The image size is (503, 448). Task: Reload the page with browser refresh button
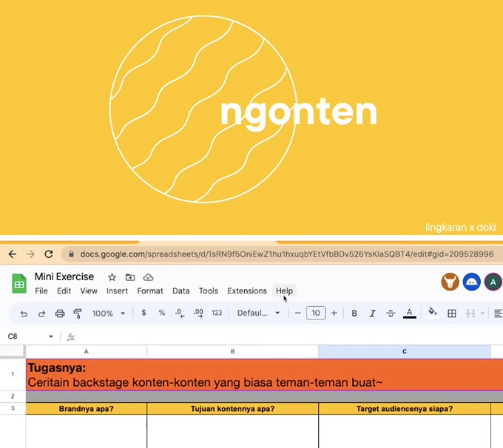coord(49,254)
